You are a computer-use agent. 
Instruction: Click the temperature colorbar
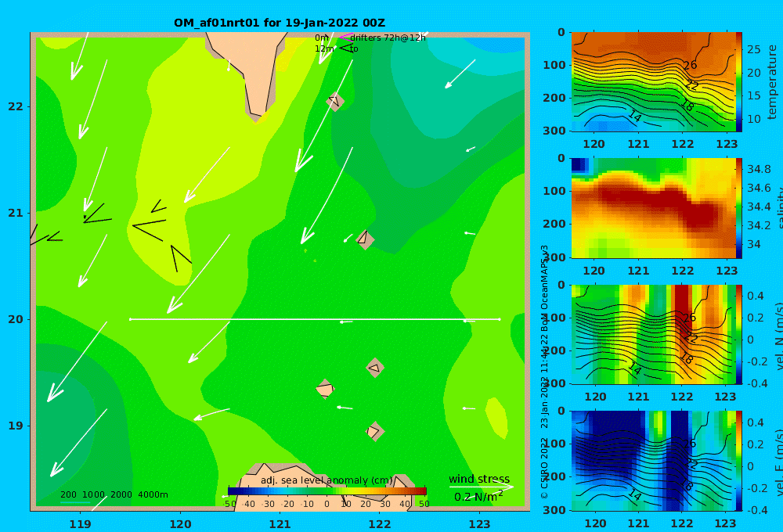pyautogui.click(x=739, y=82)
